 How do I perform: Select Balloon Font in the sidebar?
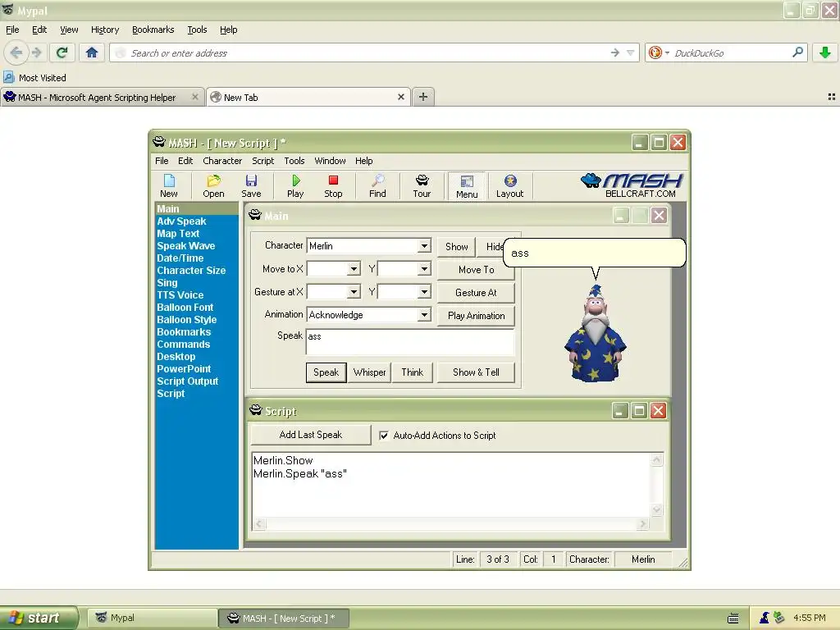[x=185, y=308]
